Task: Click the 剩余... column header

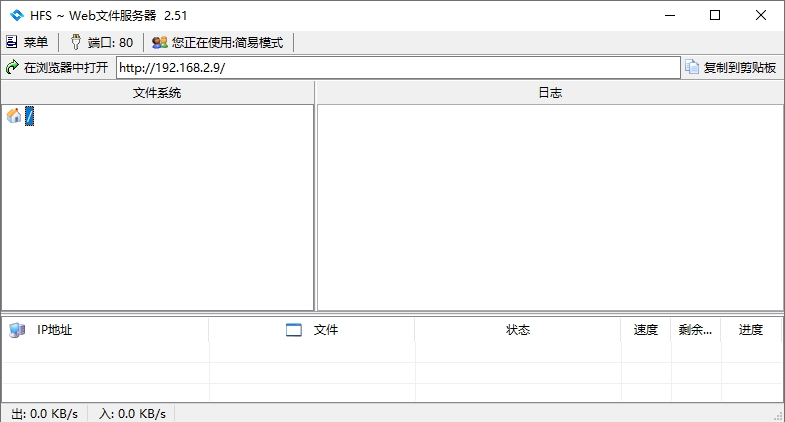Action: (x=696, y=330)
